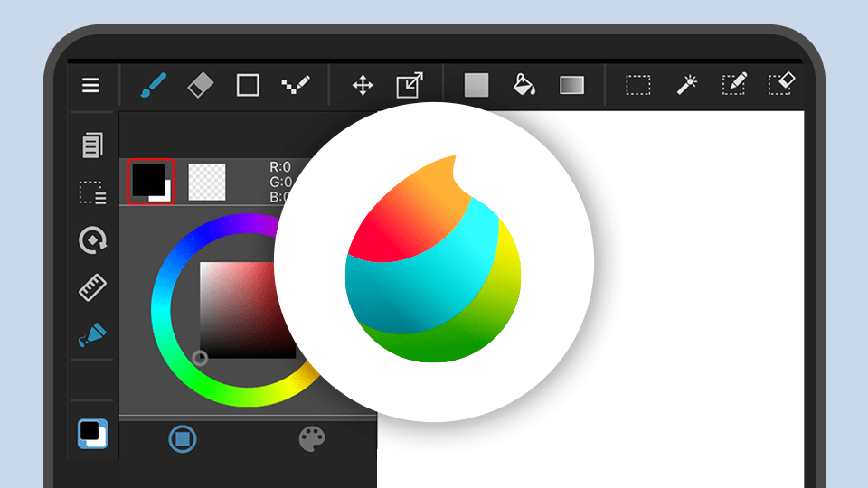Select the selection eraser tool
868x488 pixels.
click(780, 85)
